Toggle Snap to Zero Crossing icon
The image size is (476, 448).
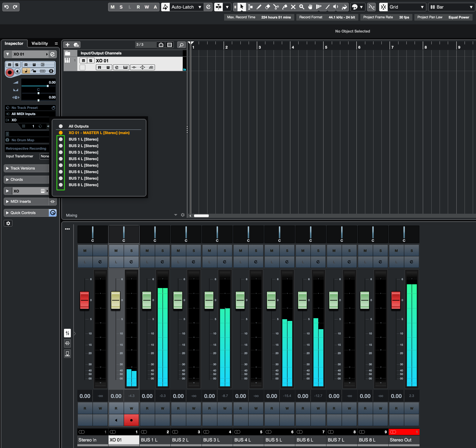(371, 7)
